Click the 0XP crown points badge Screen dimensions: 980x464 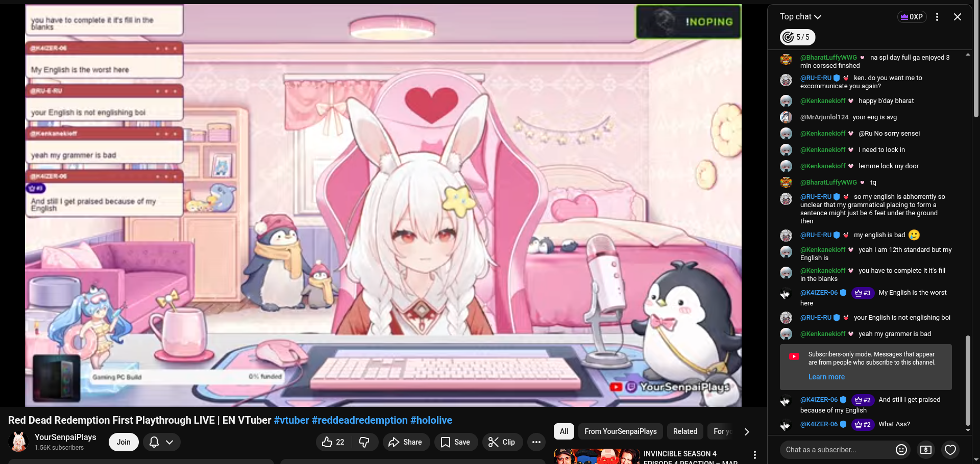(x=912, y=17)
